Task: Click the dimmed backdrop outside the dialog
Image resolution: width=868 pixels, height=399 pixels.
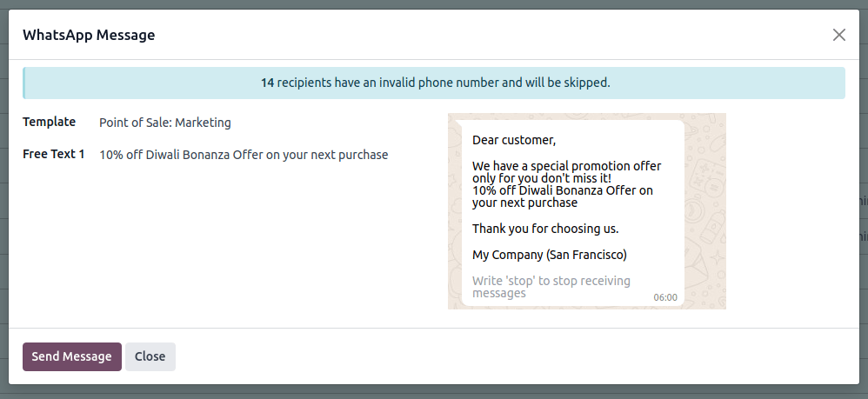Action: (x=435, y=392)
